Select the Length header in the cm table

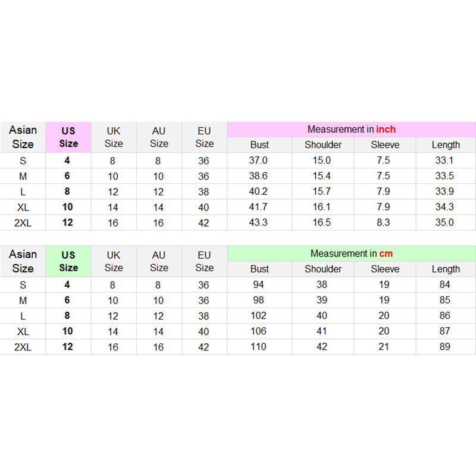point(446,269)
